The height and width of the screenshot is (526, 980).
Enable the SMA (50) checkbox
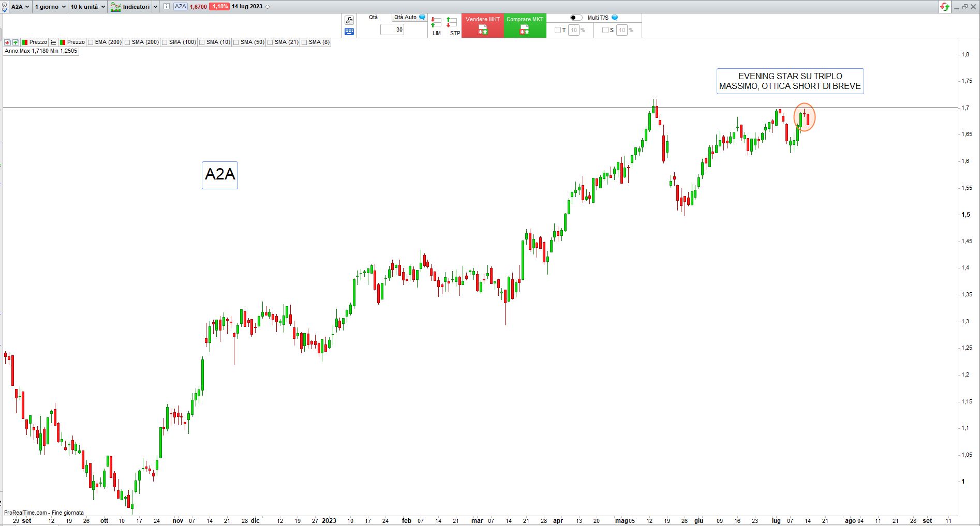click(236, 42)
